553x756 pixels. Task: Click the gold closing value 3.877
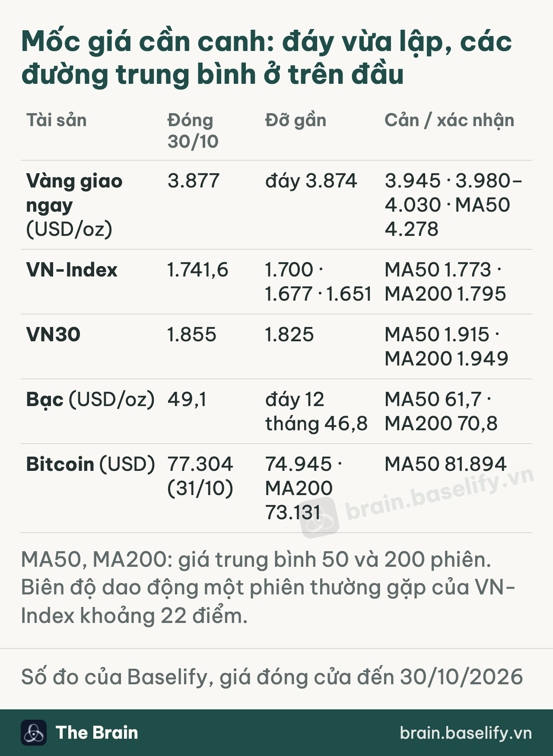click(194, 181)
